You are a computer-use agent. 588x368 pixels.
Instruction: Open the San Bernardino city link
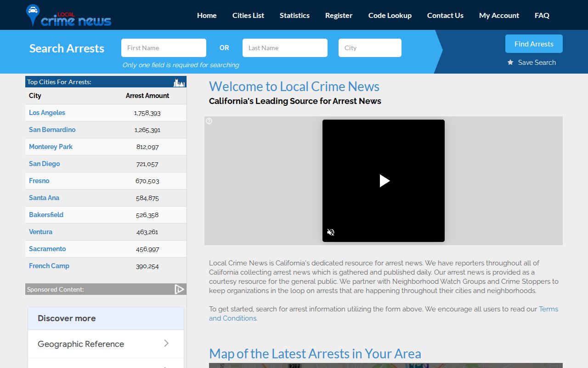52,130
